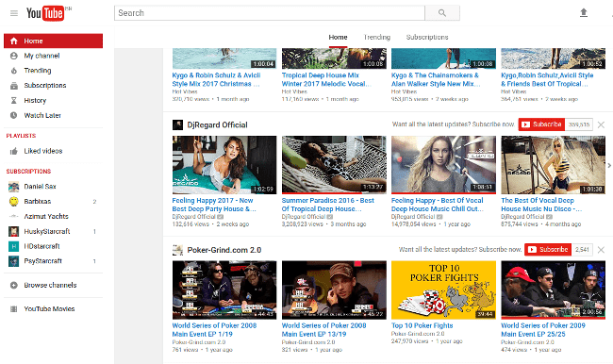Subscribe to DjRegard Official

pos(541,124)
